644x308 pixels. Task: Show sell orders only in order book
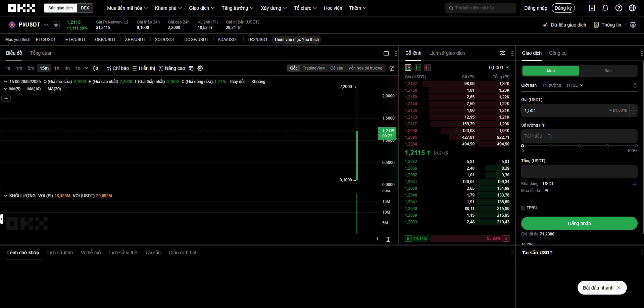click(x=428, y=68)
